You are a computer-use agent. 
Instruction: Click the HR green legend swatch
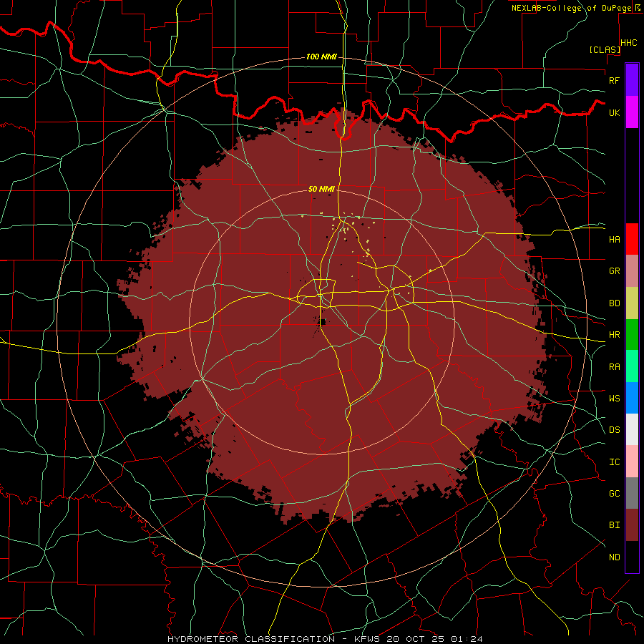coord(632,334)
